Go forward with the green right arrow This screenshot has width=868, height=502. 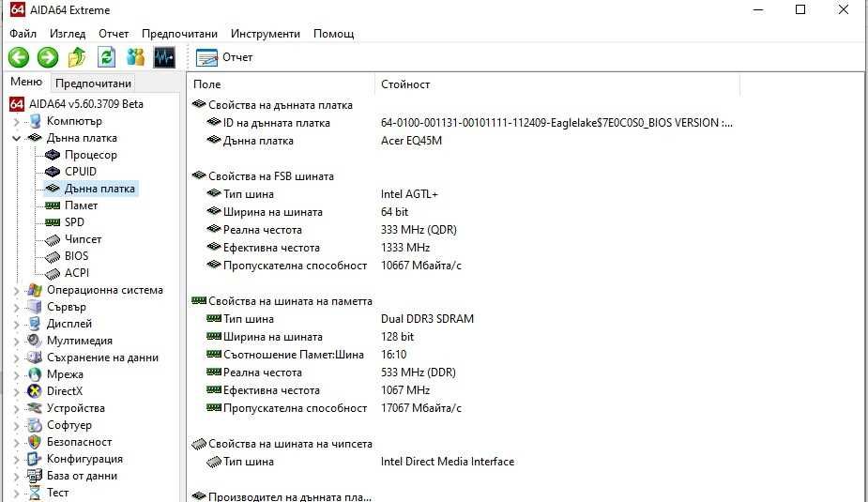[48, 57]
